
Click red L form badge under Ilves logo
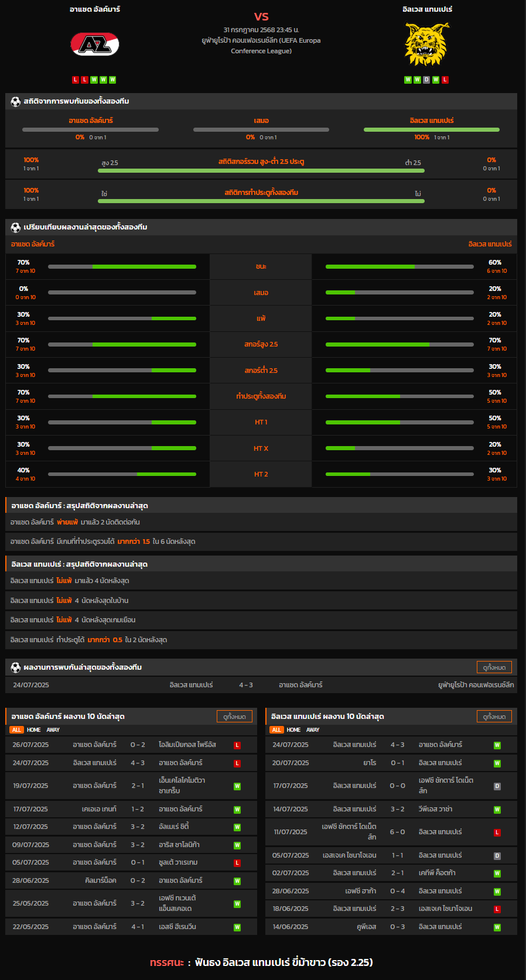click(445, 80)
